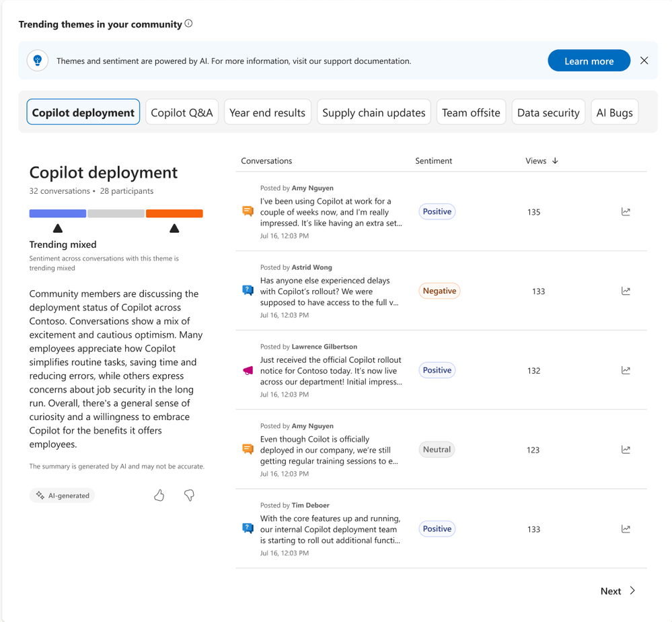Click the lightbulb icon in the AI banner
Image resolution: width=672 pixels, height=622 pixels.
point(38,61)
